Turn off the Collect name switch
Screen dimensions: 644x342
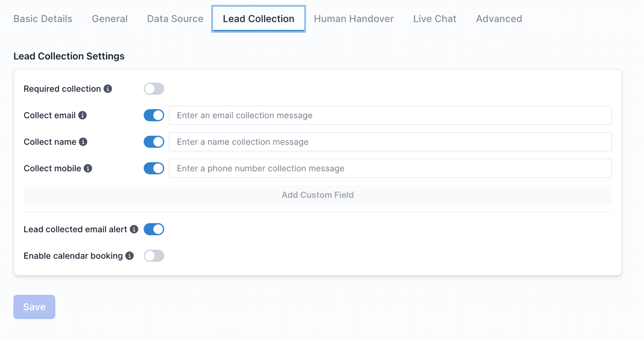[154, 142]
